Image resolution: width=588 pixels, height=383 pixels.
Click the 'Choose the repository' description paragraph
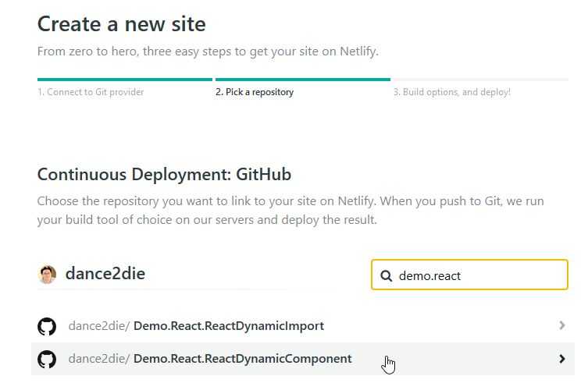coord(290,211)
